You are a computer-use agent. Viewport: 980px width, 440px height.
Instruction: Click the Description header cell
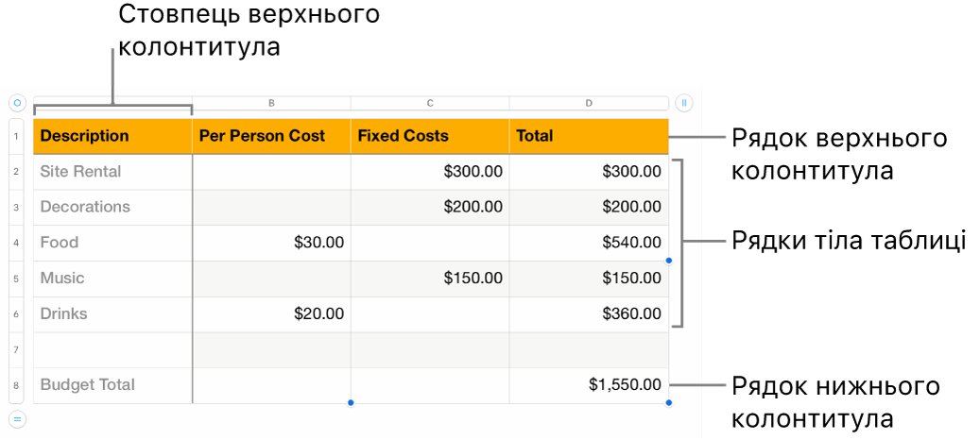point(112,136)
